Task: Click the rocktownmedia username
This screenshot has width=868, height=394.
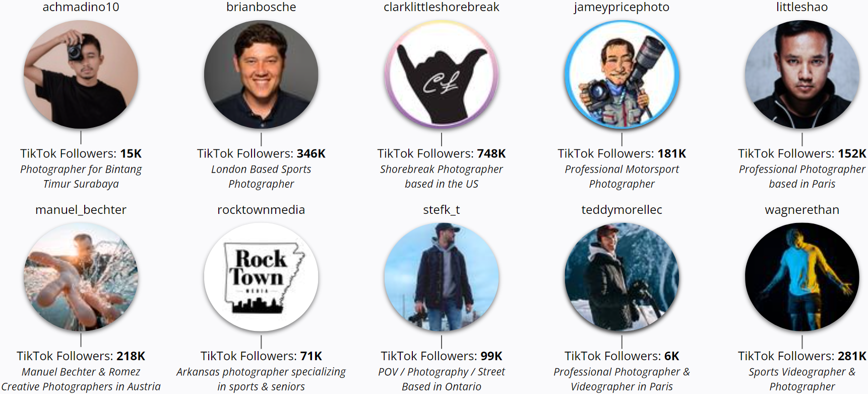Action: [x=261, y=210]
